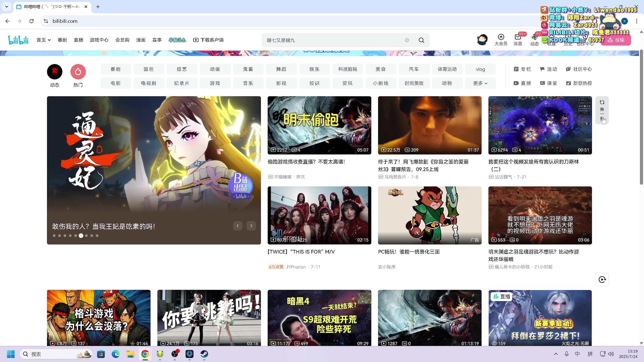Click the search magnifier icon in search box
The height and width of the screenshot is (362, 644).
pos(421,40)
